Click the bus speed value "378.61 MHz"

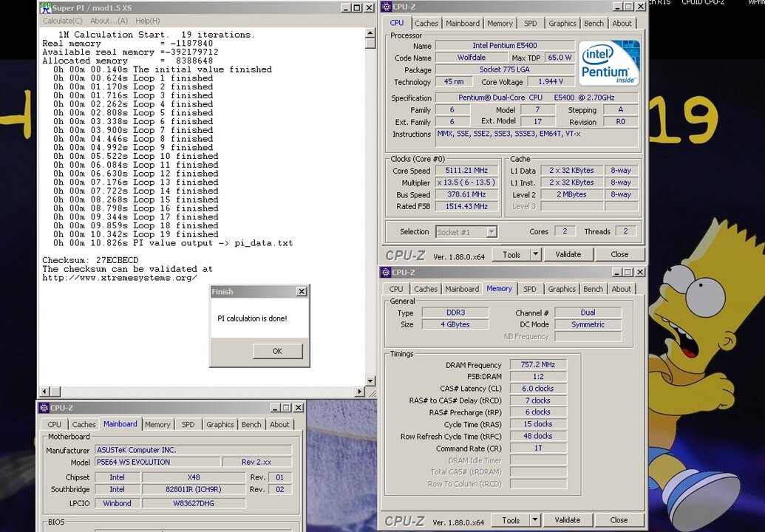[x=466, y=194]
